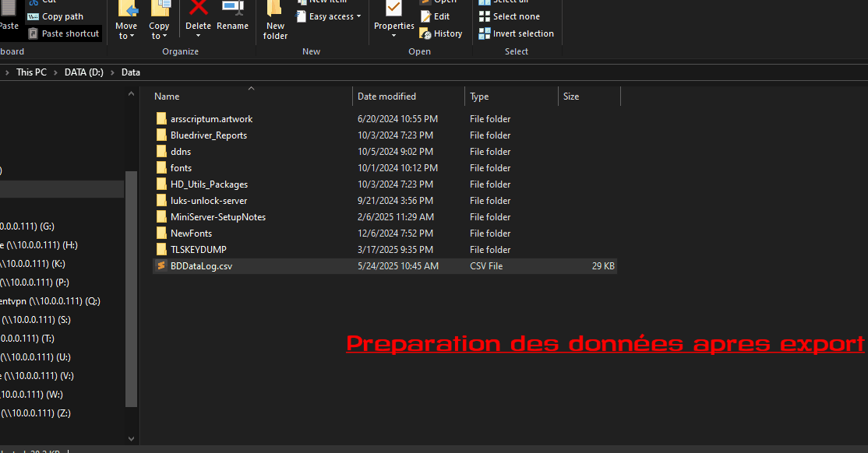This screenshot has height=453, width=868.
Task: Select network drive (Z:) in sidebar
Action: click(x=36, y=413)
